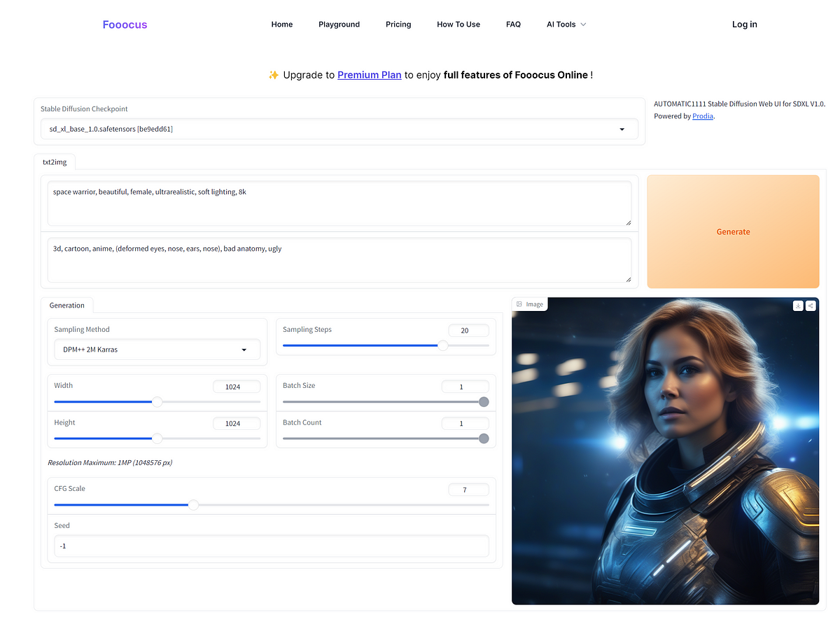840x617 pixels.
Task: Click the negative prompt resize handle
Action: 628,279
